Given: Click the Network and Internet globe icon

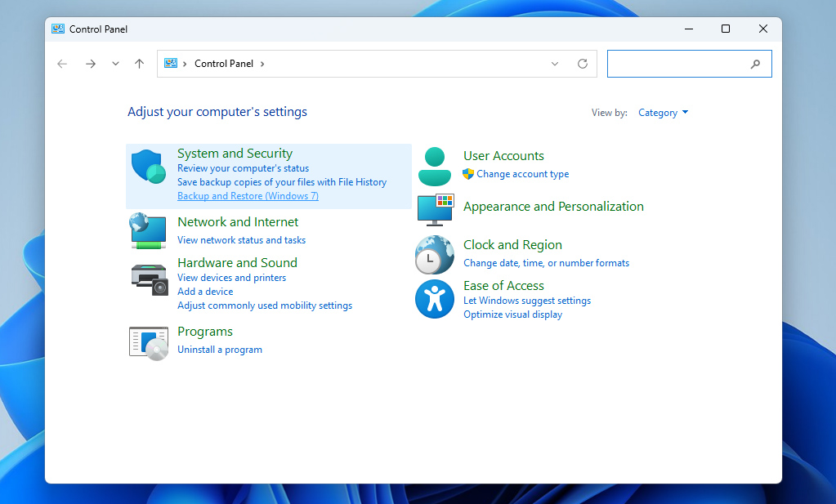Looking at the screenshot, I should (148, 230).
